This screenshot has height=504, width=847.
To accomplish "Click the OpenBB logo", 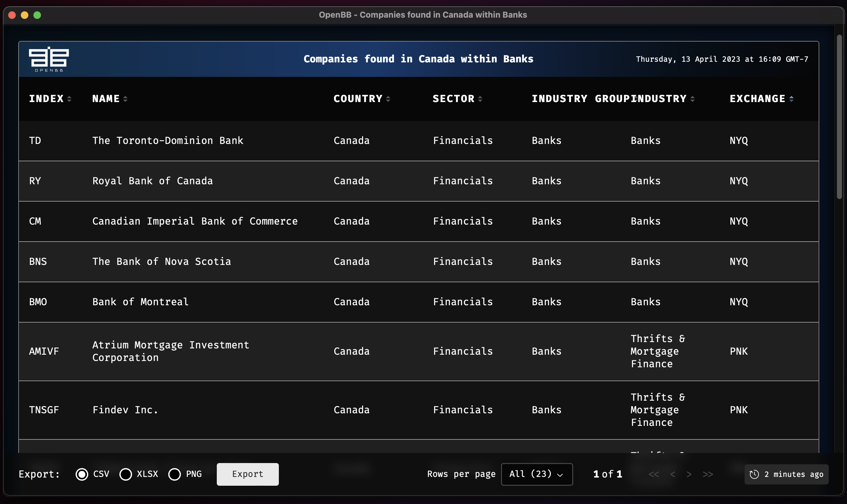I will (x=49, y=59).
